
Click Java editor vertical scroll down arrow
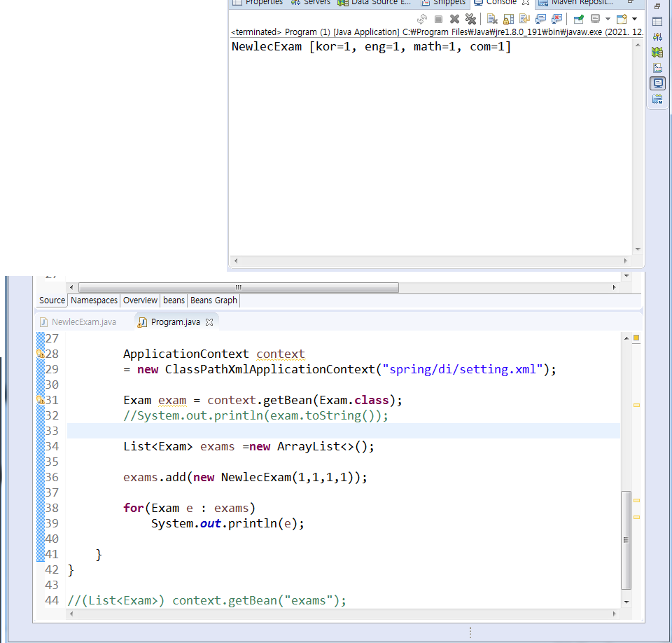pos(626,602)
